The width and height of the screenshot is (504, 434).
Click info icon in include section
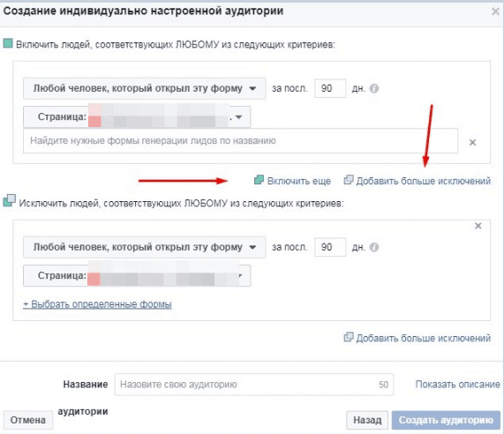click(374, 88)
